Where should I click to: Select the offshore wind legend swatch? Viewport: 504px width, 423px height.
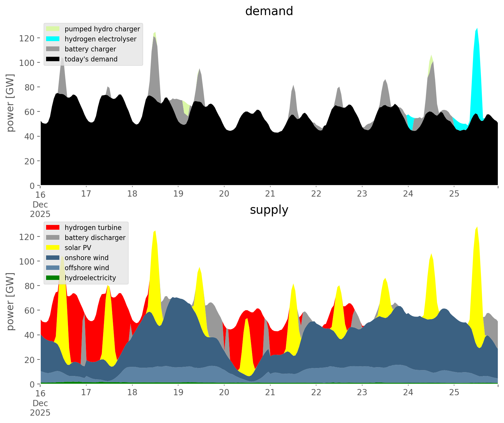pos(53,268)
